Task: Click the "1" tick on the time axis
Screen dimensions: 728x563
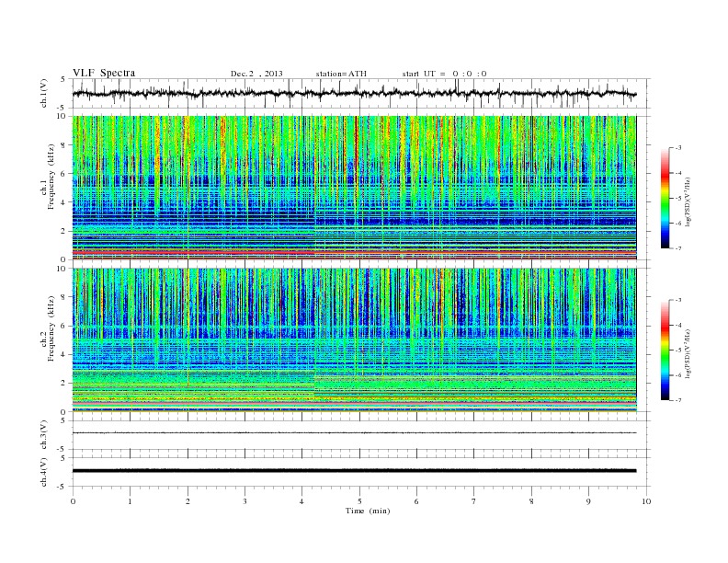Action: 131,501
